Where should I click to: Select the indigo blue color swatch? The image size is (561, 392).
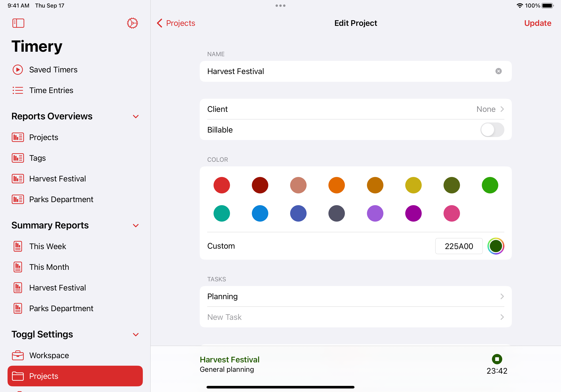[x=298, y=213]
